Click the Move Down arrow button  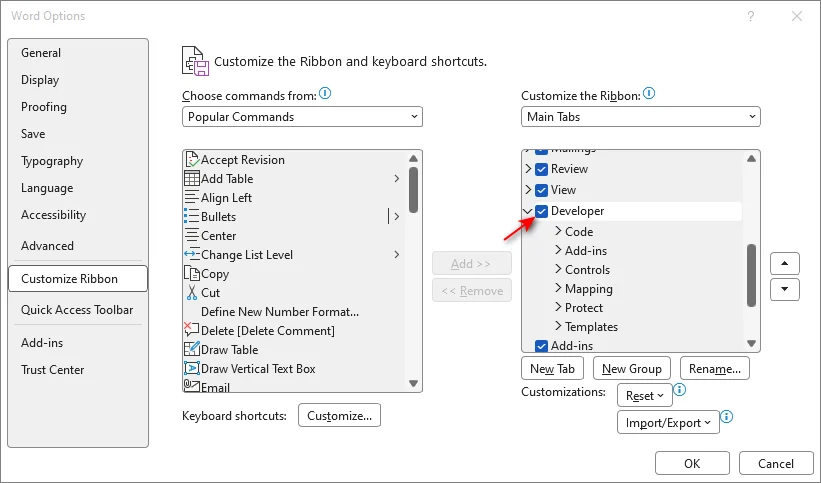[784, 289]
